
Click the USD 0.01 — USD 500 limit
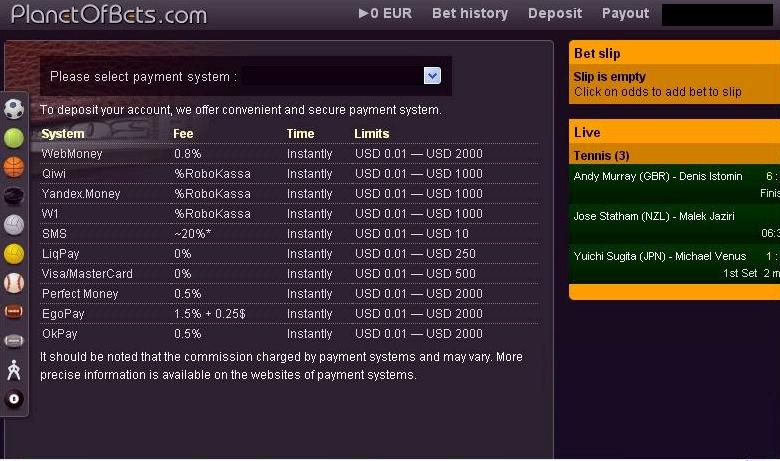tap(415, 274)
